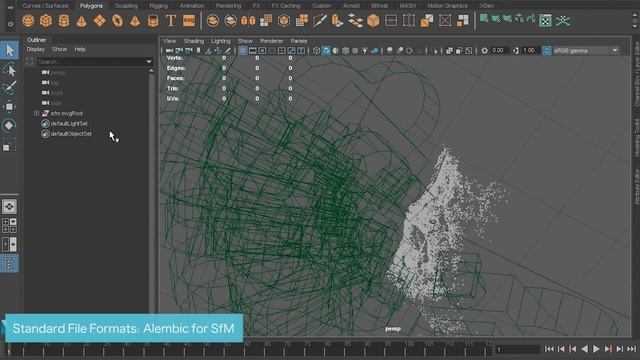Image resolution: width=640 pixels, height=360 pixels.
Task: Open the viewport Lighting menu
Action: click(221, 41)
